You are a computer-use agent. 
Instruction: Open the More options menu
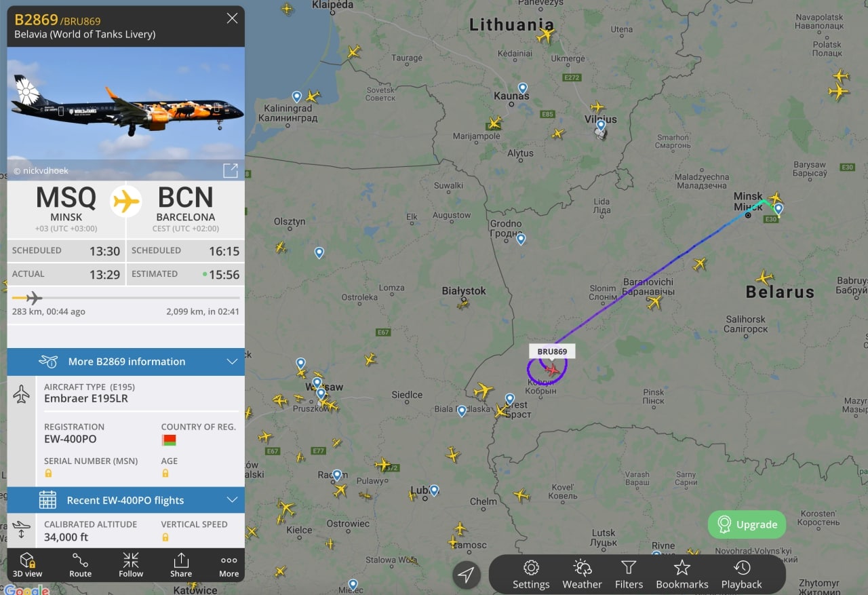point(229,564)
